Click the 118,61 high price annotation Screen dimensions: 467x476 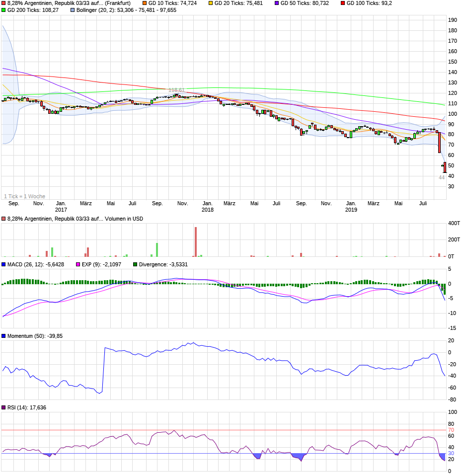tap(176, 90)
